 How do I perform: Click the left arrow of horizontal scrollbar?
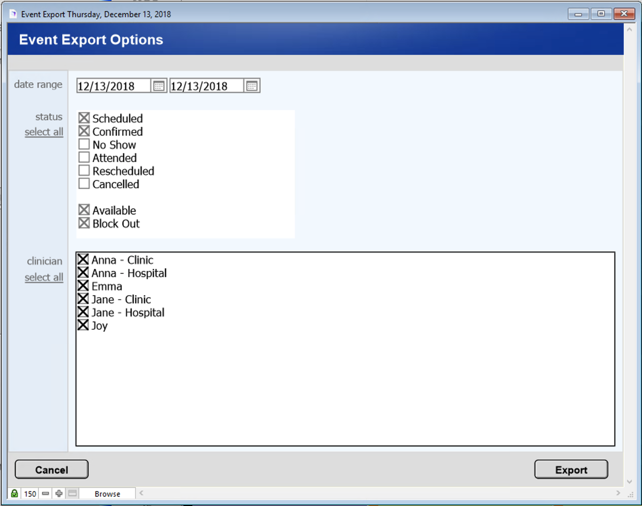point(141,494)
